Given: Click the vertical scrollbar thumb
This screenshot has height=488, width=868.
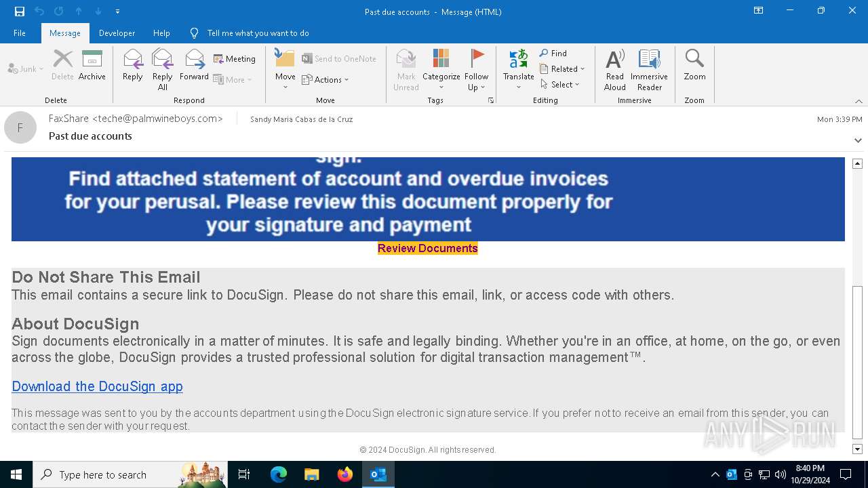Looking at the screenshot, I should click(857, 362).
